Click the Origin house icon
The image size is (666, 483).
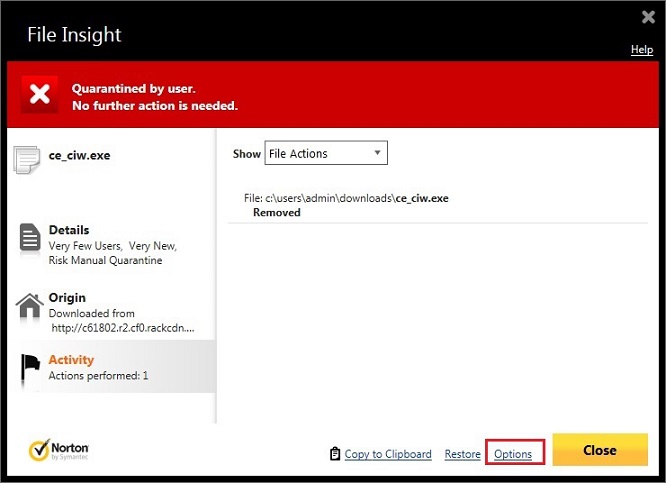30,305
